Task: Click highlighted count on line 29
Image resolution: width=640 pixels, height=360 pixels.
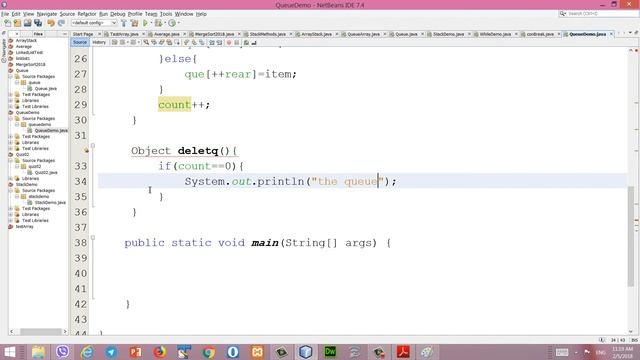Action: pyautogui.click(x=174, y=105)
